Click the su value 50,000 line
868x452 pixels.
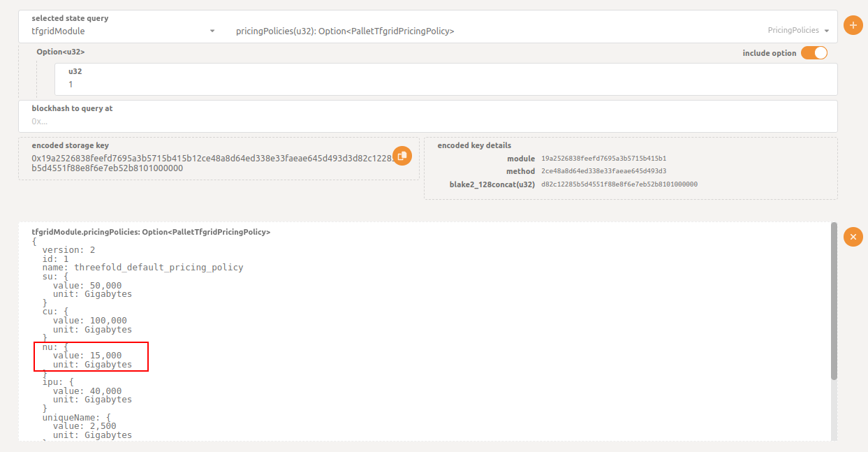pos(87,285)
